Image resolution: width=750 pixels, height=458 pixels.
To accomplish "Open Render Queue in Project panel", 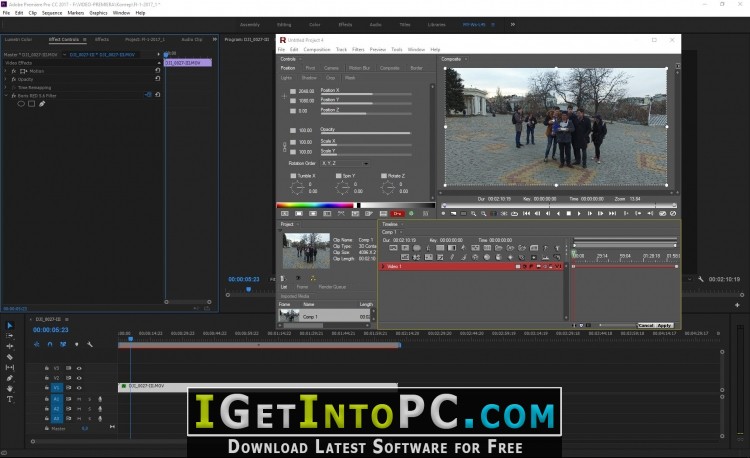I will click(332, 287).
